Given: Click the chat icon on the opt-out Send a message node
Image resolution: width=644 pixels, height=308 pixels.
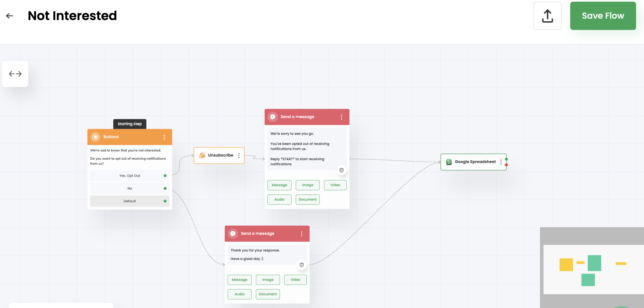Looking at the screenshot, I should click(273, 117).
